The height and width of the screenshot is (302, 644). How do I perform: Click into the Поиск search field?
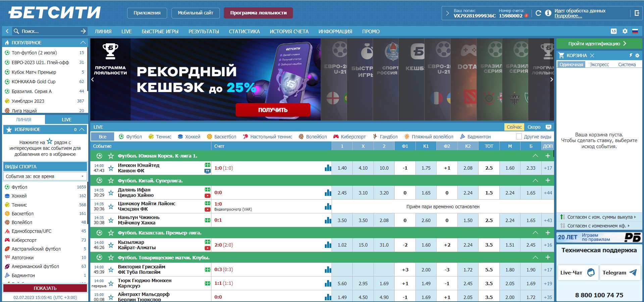coord(47,31)
